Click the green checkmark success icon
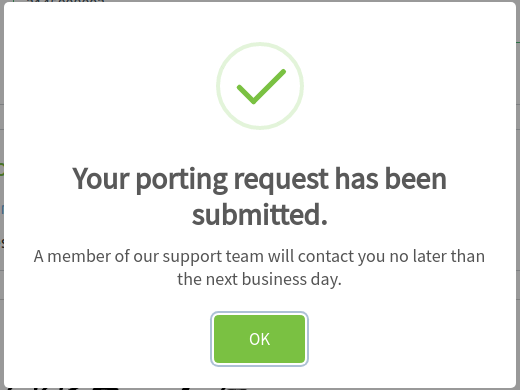Screen dimensions: 520x390 (261, 87)
